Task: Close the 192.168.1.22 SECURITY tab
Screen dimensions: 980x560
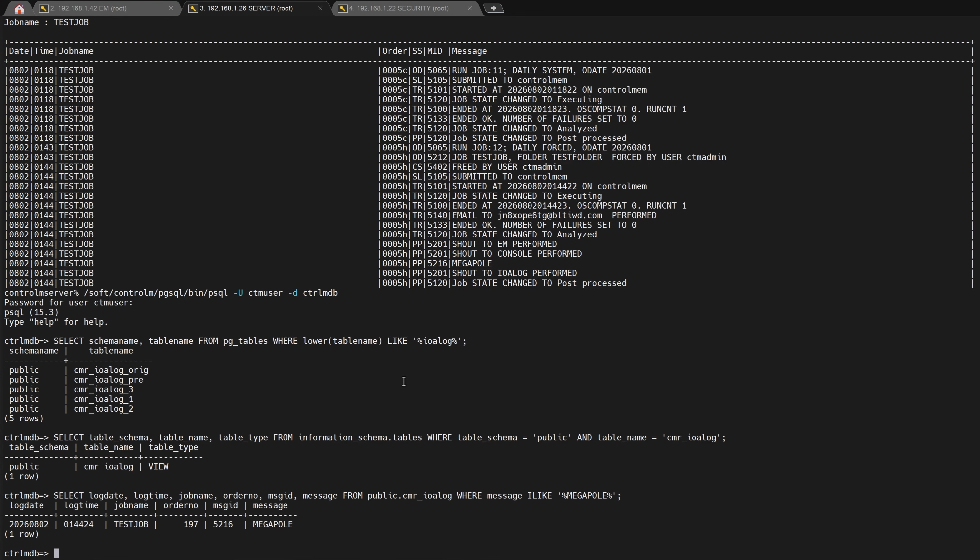Action: [470, 8]
